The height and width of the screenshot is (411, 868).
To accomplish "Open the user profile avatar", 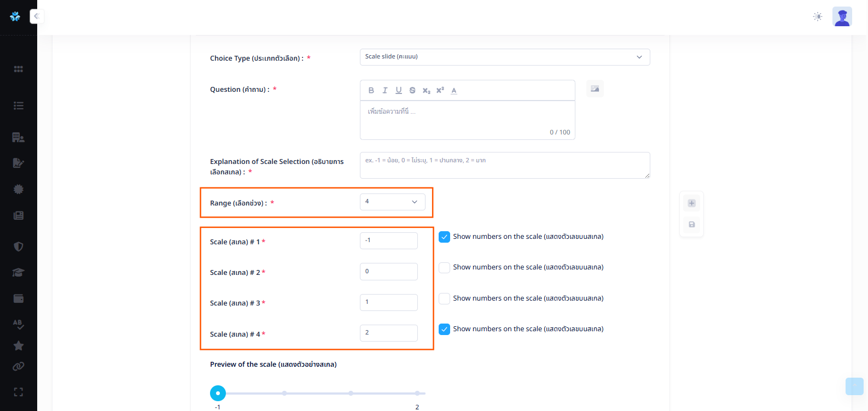I will 842,16.
